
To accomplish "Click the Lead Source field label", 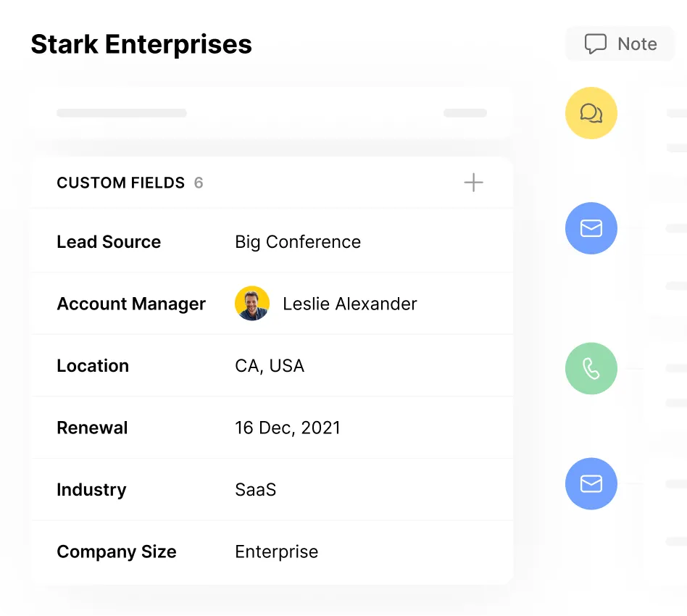I will pos(109,242).
